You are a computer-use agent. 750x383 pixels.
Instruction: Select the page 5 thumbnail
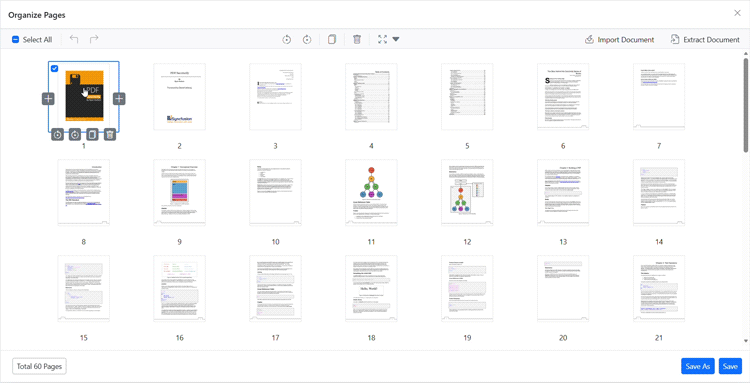467,97
